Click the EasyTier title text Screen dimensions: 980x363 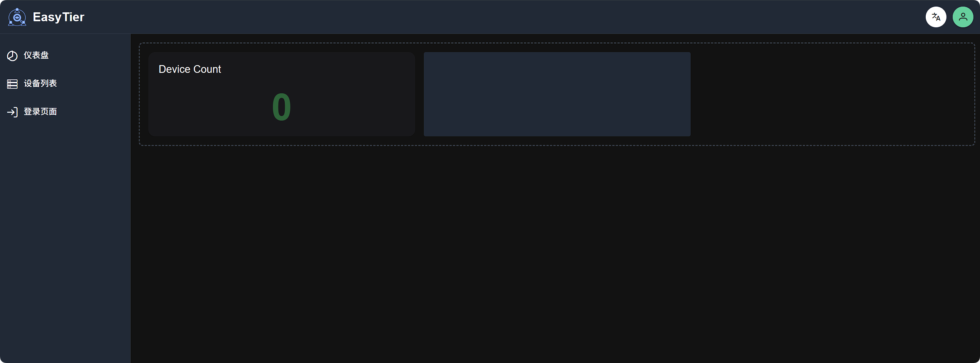59,17
